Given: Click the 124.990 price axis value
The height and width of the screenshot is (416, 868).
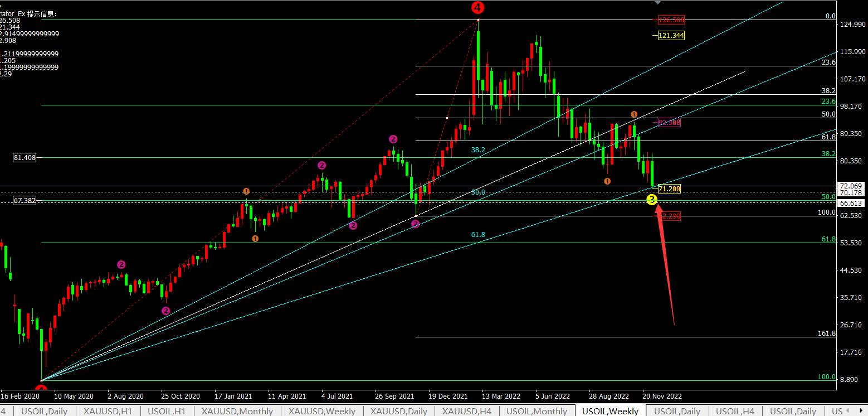Looking at the screenshot, I should pyautogui.click(x=852, y=25).
